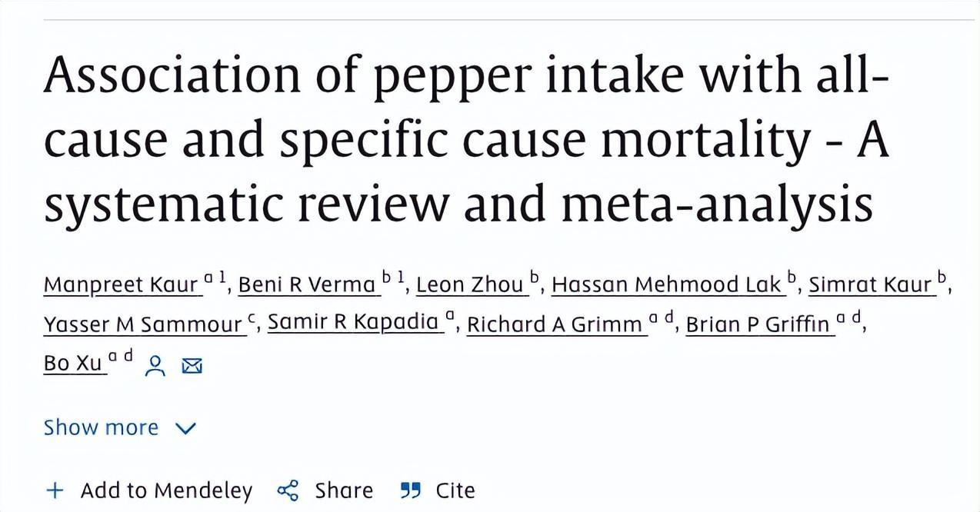Click the Show more chevron arrow
This screenshot has height=512, width=980.
(186, 428)
